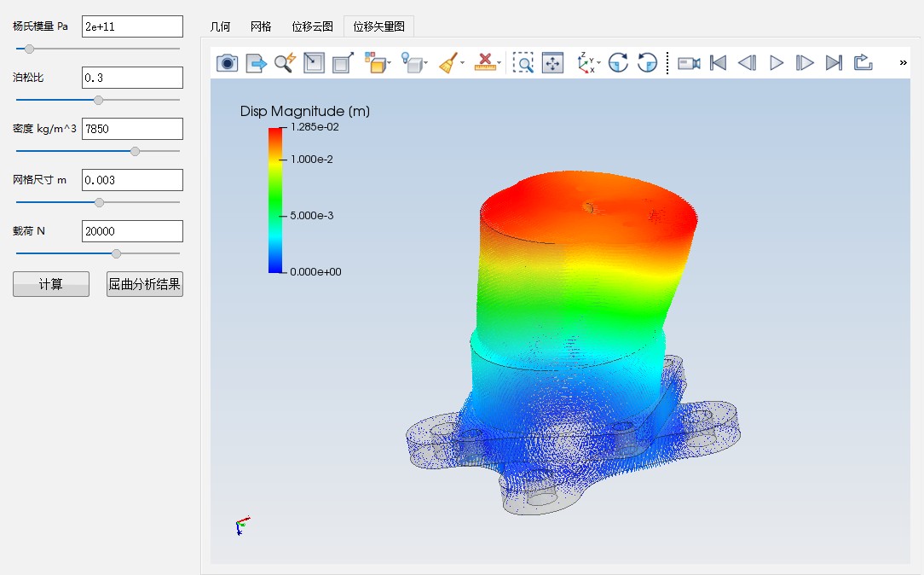Open dropdown arrow beside ruler icon
The height and width of the screenshot is (575, 924).
click(x=499, y=63)
